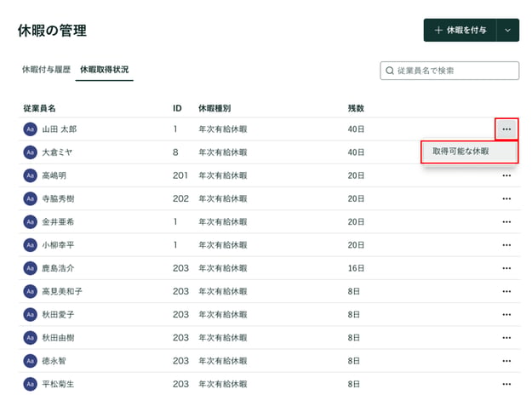Focus the 従業員名で検索 search field
Screen dimensions: 532x395
pyautogui.click(x=449, y=71)
